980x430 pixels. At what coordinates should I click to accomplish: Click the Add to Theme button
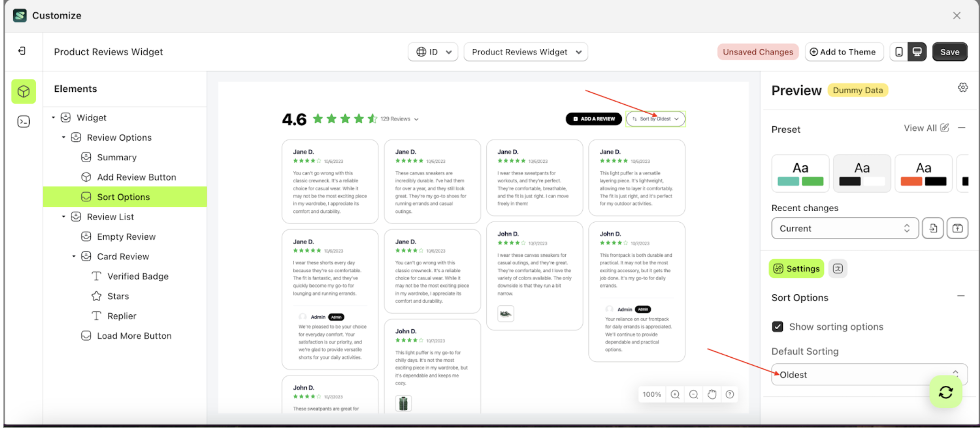844,52
